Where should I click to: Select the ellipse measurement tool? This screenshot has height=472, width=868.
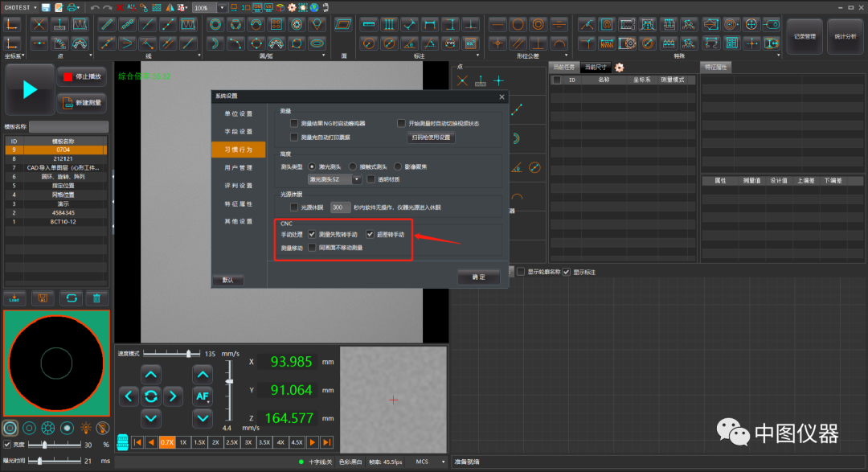(317, 43)
